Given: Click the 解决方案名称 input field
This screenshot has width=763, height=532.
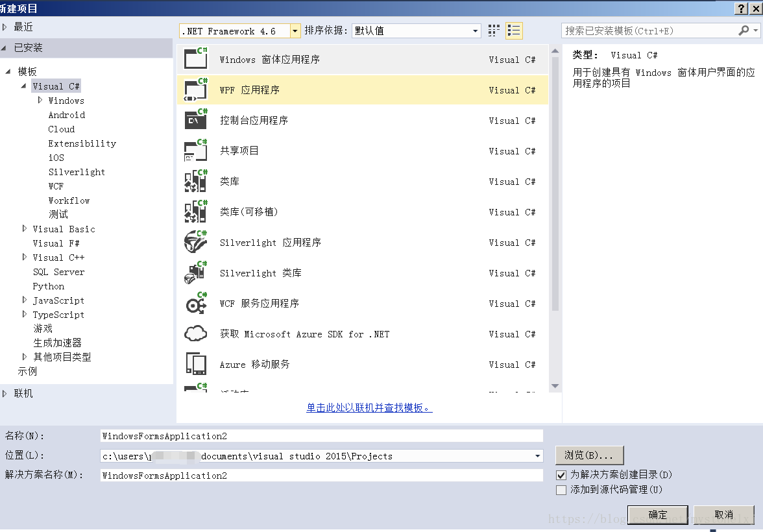Looking at the screenshot, I should pos(321,476).
